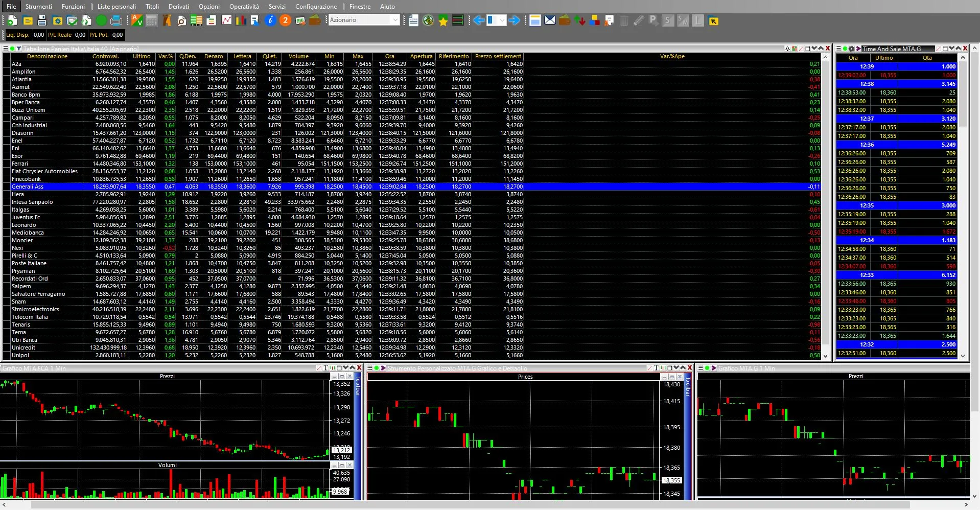Click the Var.% column header

coord(166,56)
